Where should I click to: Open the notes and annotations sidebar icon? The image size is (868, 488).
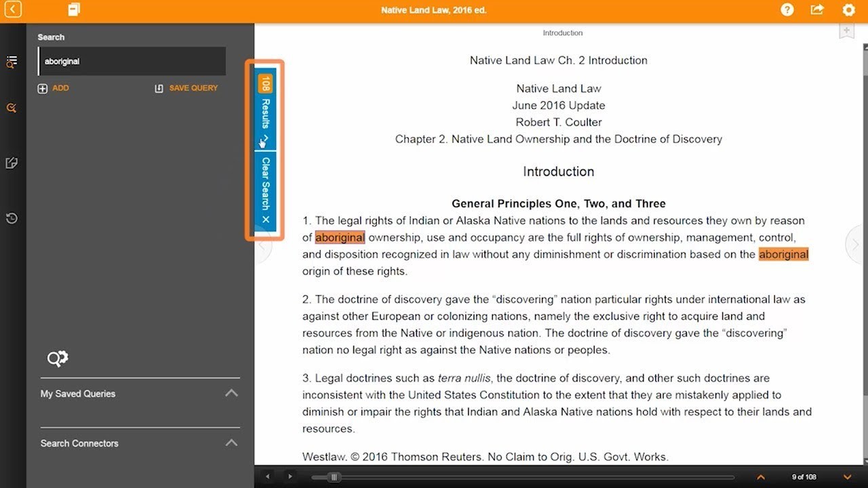pyautogui.click(x=12, y=163)
